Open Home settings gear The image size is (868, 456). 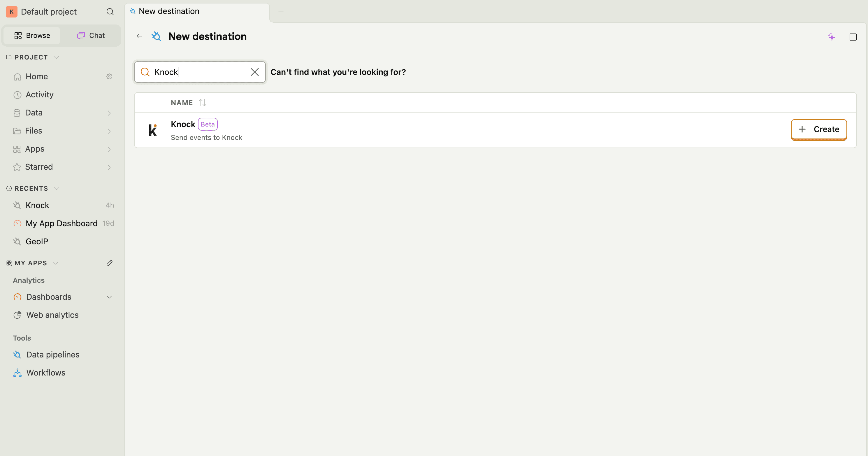point(109,76)
